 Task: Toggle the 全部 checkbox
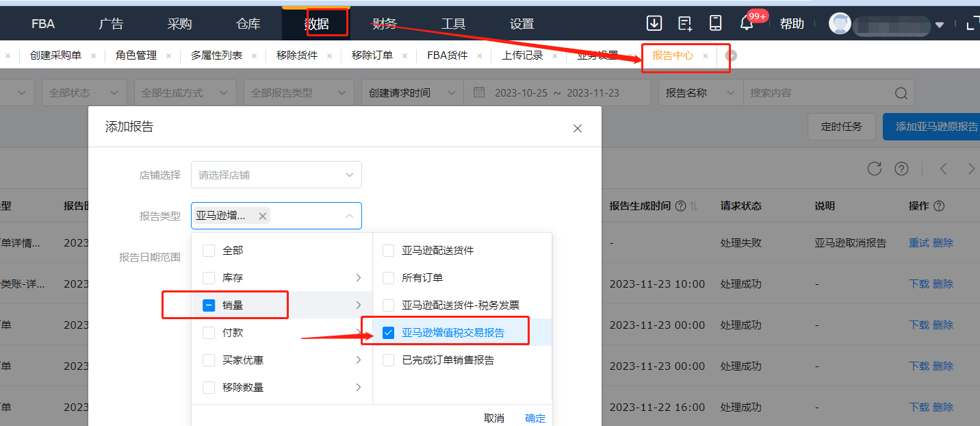coord(209,251)
